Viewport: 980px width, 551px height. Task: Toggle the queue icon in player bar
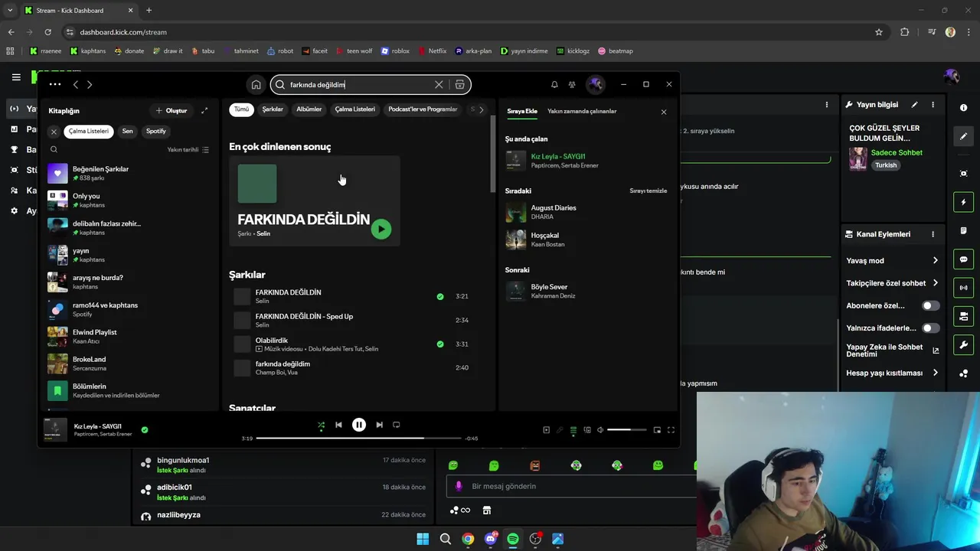[573, 430]
